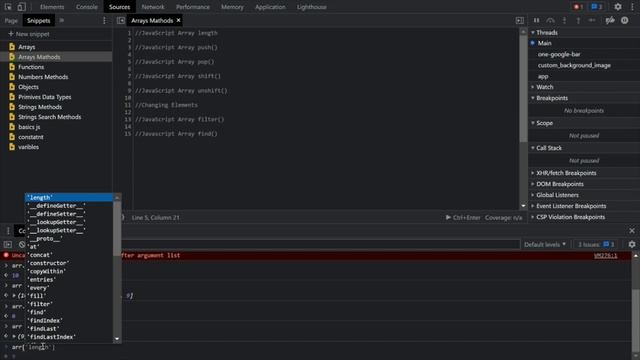Image resolution: width=640 pixels, height=360 pixels.
Task: Click the red error count badge
Action: [578, 7]
